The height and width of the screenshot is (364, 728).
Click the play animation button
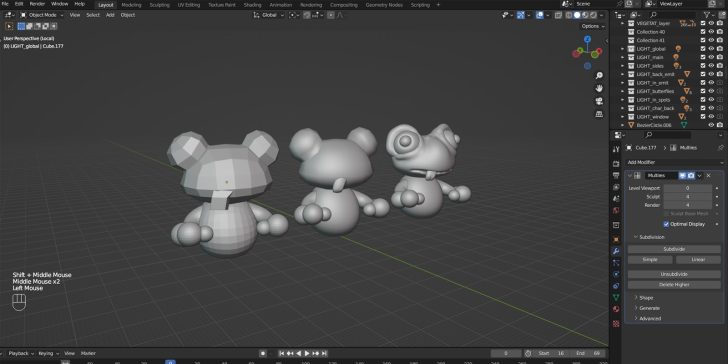[307, 354]
